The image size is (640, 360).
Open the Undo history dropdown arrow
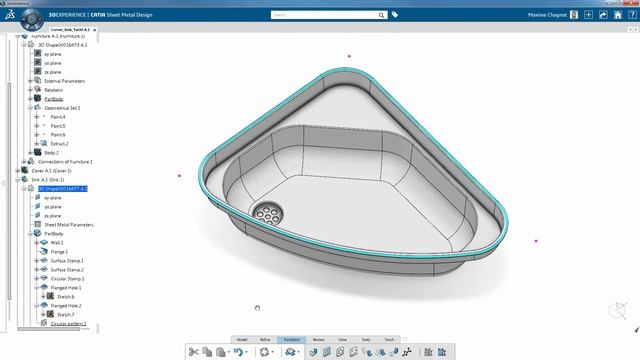(247, 352)
